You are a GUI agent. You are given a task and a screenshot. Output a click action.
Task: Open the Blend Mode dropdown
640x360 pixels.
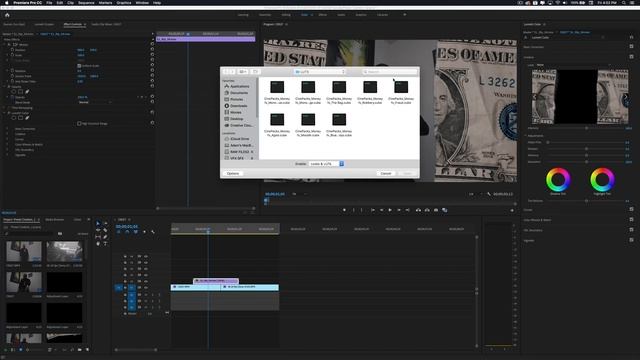click(95, 102)
